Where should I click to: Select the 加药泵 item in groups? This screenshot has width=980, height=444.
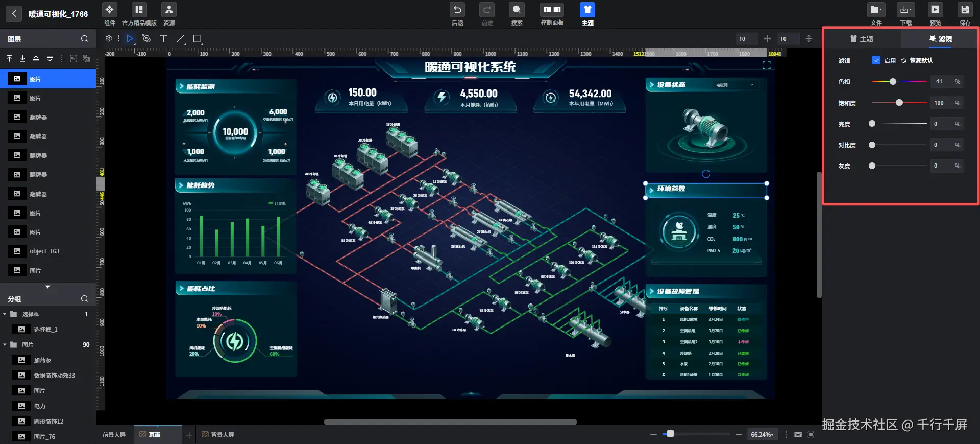[48, 360]
